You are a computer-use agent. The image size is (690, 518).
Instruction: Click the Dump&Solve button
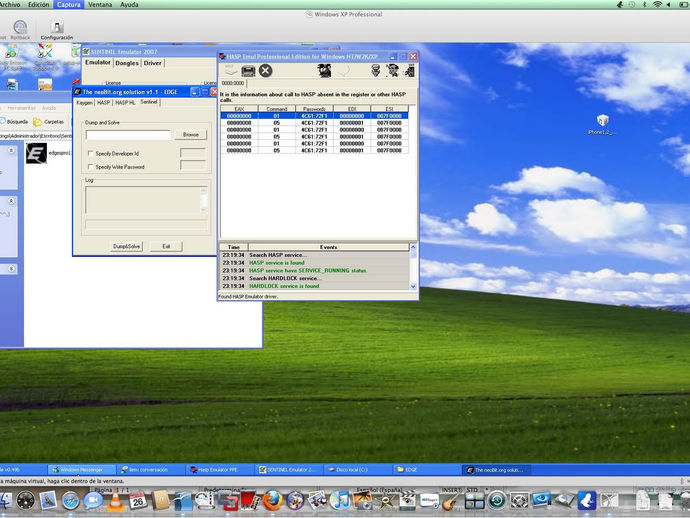[126, 246]
